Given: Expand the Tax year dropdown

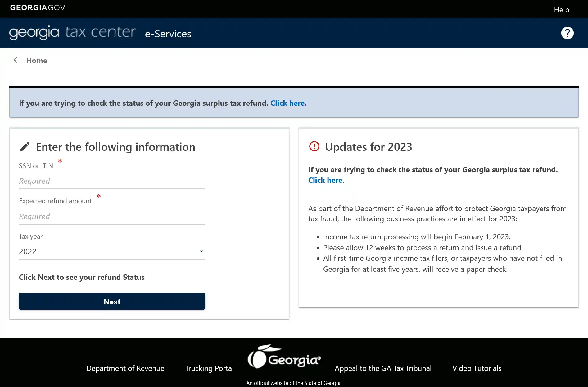Looking at the screenshot, I should (112, 251).
